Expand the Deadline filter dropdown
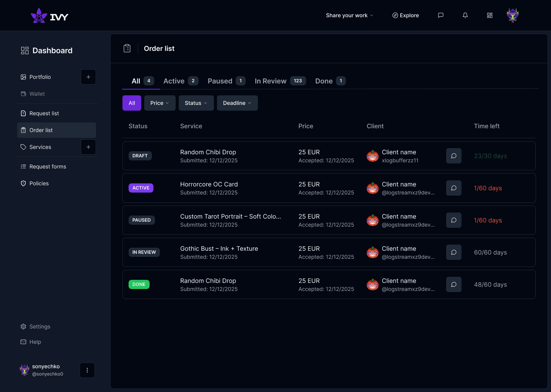551x392 pixels. tap(237, 103)
